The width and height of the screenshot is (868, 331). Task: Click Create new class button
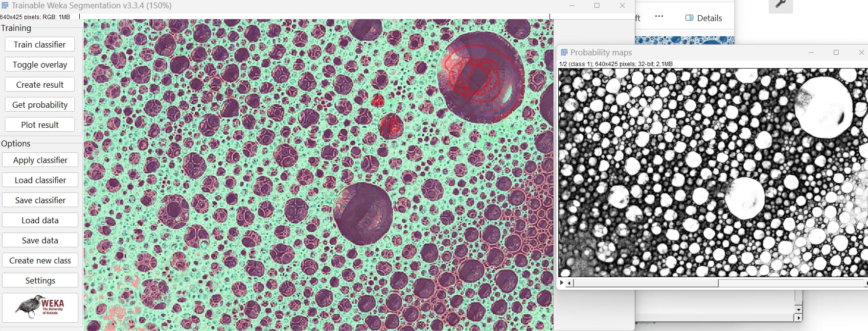tap(40, 260)
